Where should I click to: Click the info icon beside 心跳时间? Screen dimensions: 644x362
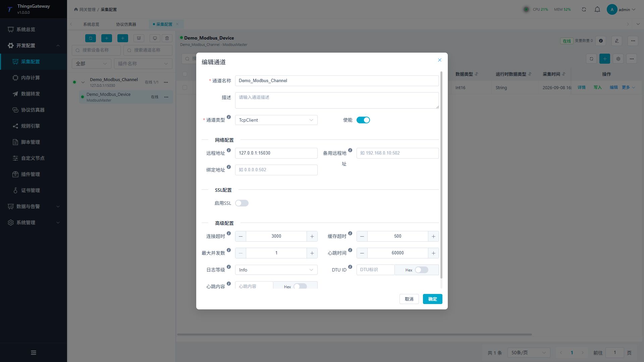click(x=350, y=250)
